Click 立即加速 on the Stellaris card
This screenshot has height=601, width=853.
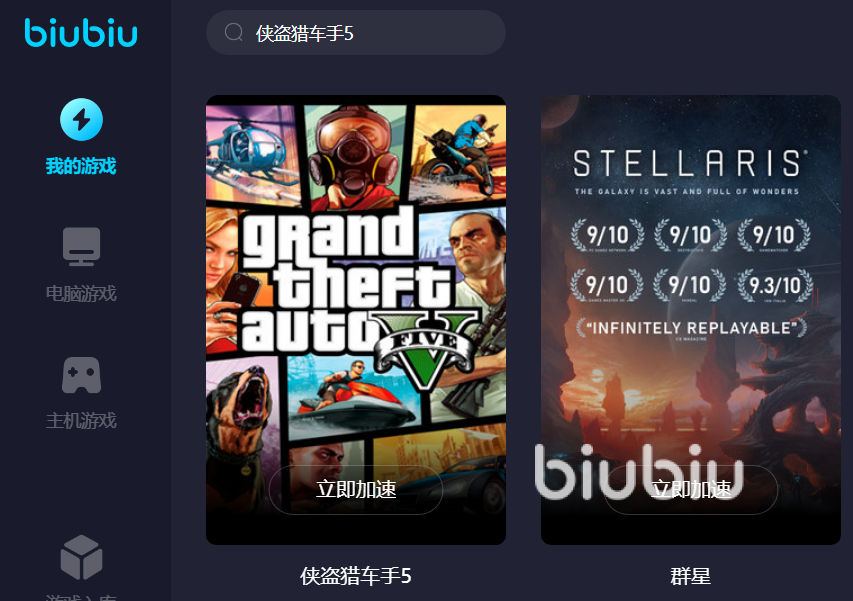(691, 490)
